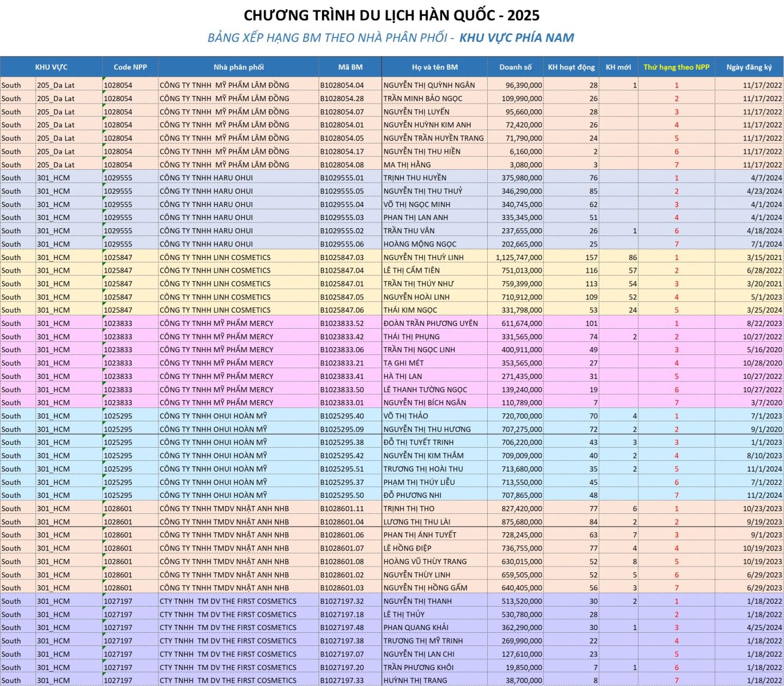Select the name TRƯƠNG THỊ HOÀI THU
The image size is (784, 686).
(423, 469)
